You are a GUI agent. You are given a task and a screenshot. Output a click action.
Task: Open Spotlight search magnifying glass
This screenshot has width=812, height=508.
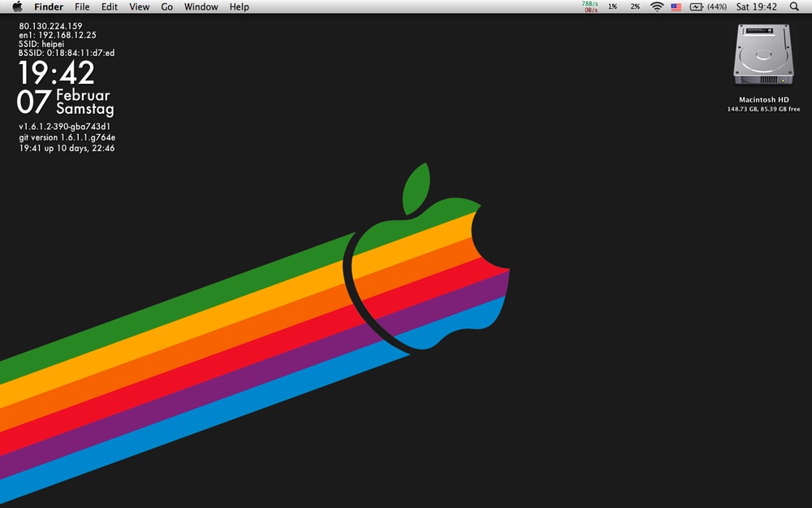pos(793,7)
